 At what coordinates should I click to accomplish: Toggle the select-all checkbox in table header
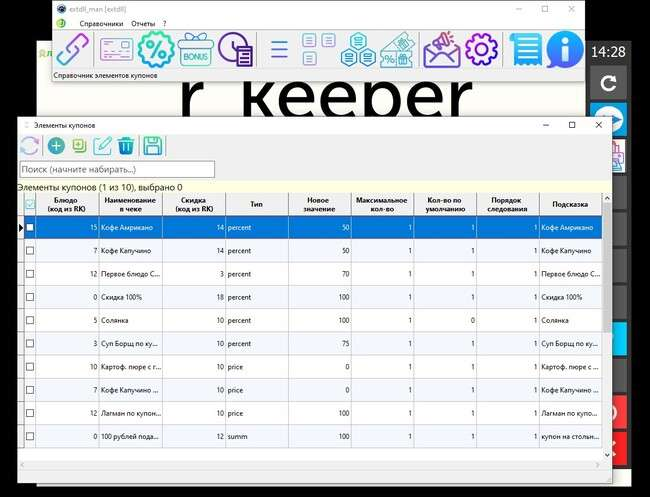[29, 204]
